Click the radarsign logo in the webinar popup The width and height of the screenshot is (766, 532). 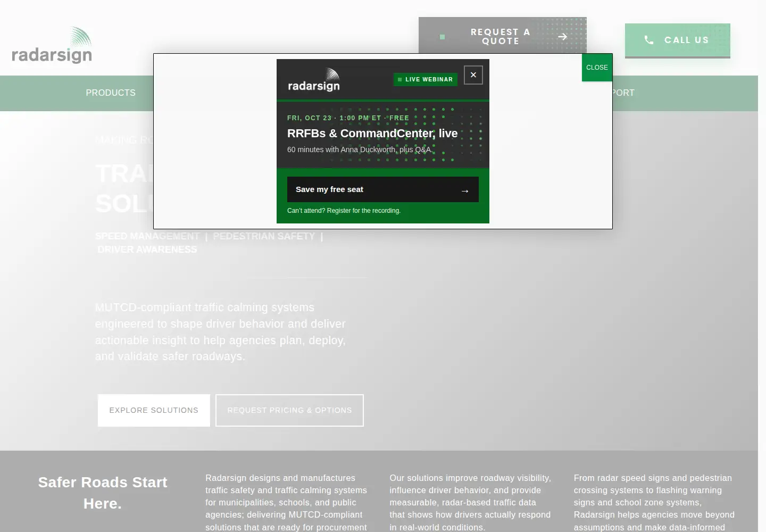314,80
